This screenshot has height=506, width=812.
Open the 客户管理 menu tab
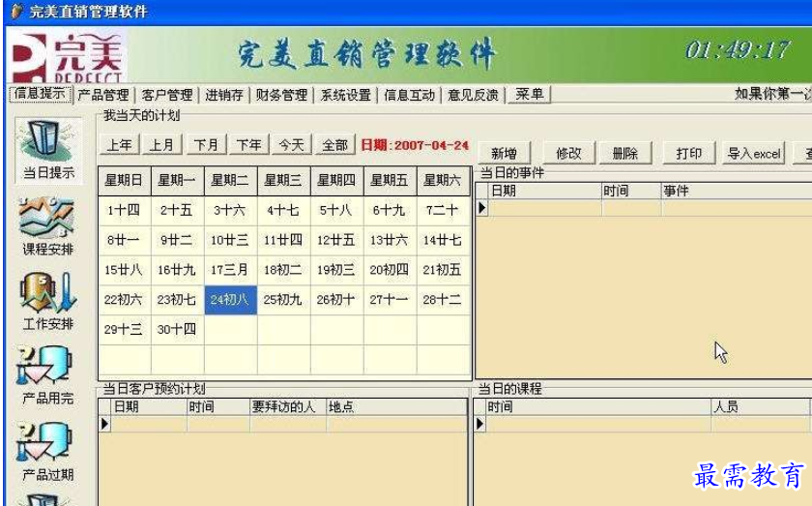click(166, 95)
